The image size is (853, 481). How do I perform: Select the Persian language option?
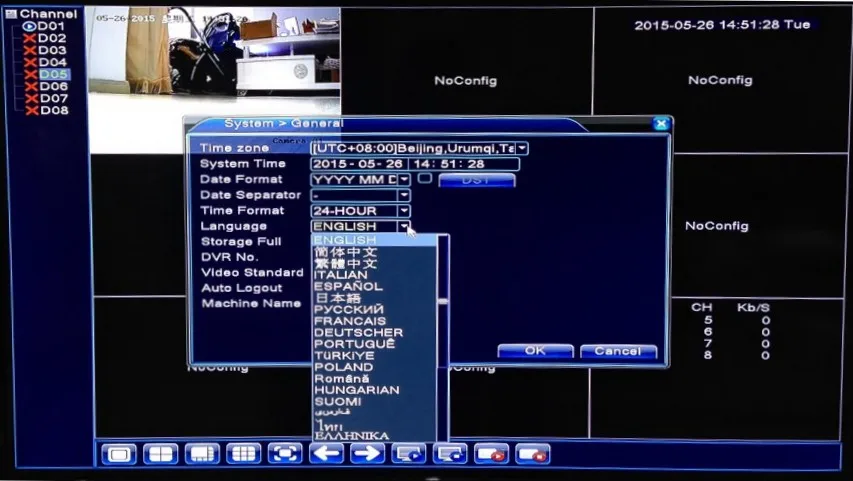pos(374,412)
